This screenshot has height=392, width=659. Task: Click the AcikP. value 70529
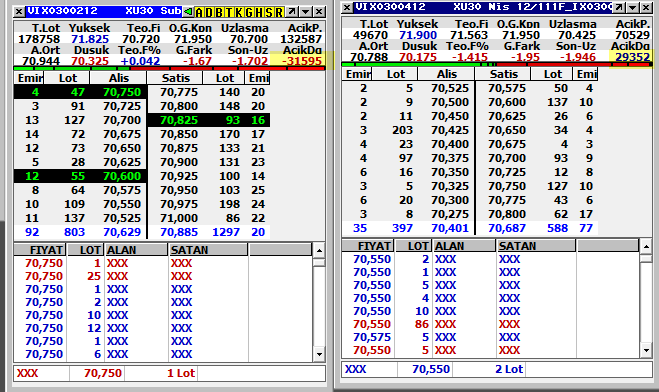tap(633, 35)
